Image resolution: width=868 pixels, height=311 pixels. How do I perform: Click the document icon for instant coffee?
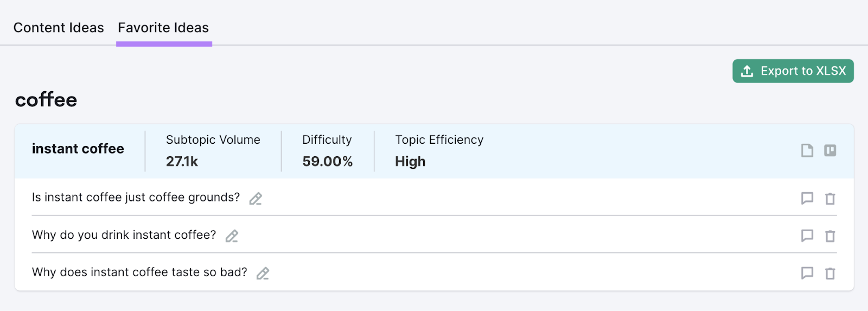[807, 150]
